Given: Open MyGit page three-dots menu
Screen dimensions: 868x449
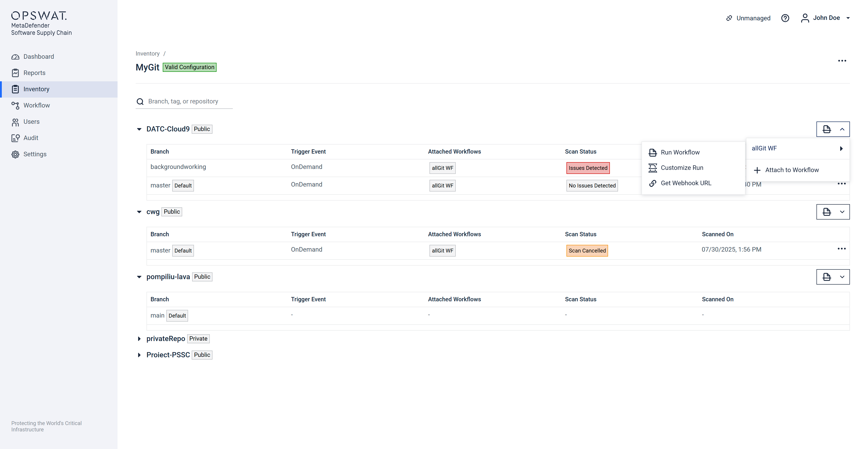Looking at the screenshot, I should tap(842, 61).
